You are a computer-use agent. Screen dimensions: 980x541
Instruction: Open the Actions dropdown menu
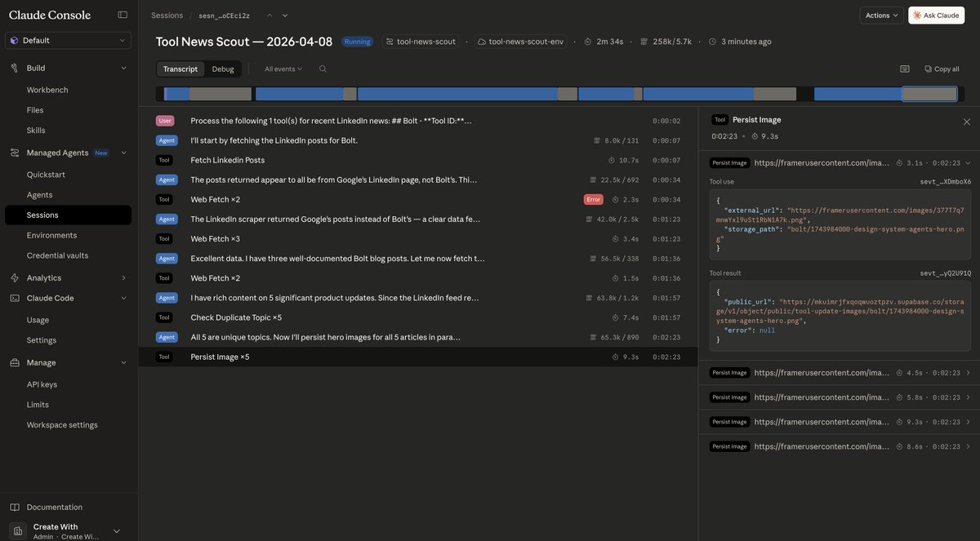click(882, 16)
